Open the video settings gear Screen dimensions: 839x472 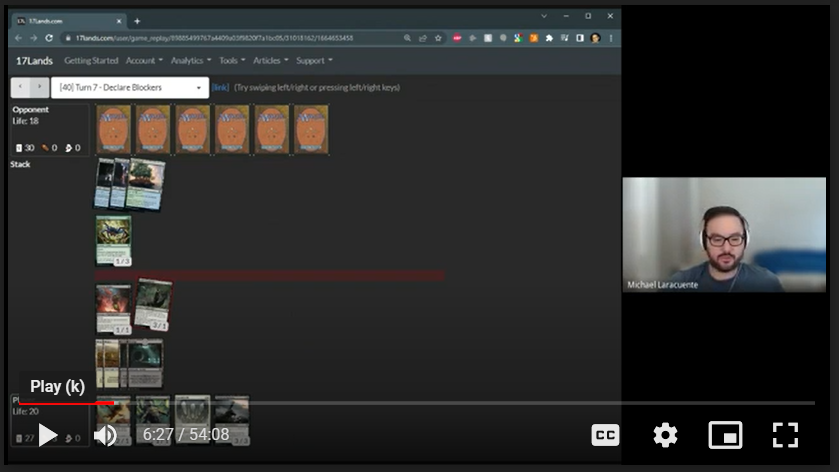click(665, 435)
